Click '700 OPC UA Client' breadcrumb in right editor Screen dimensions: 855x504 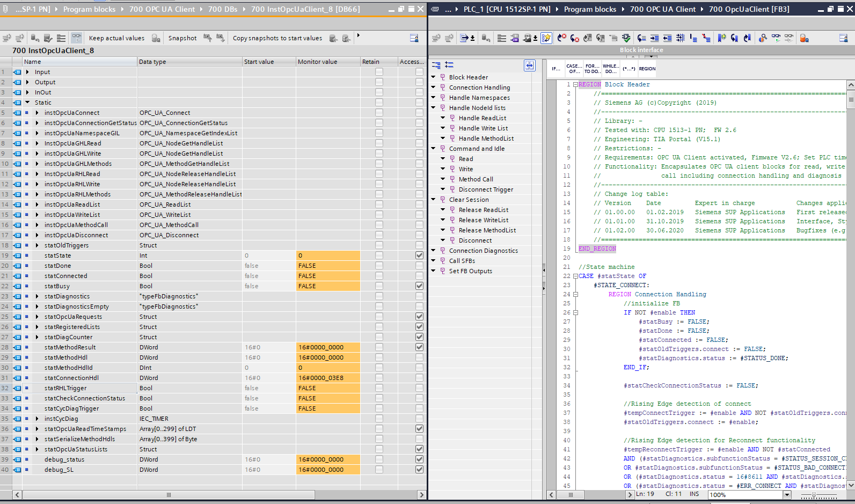coord(662,9)
